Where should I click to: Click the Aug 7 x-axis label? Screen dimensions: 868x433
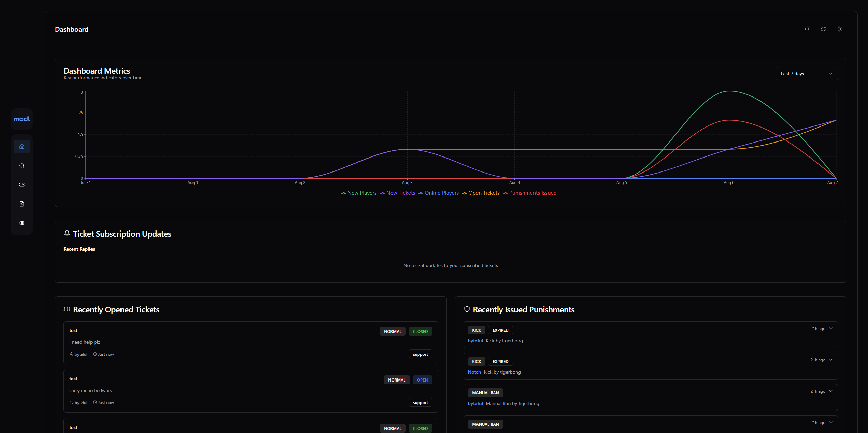(x=833, y=183)
